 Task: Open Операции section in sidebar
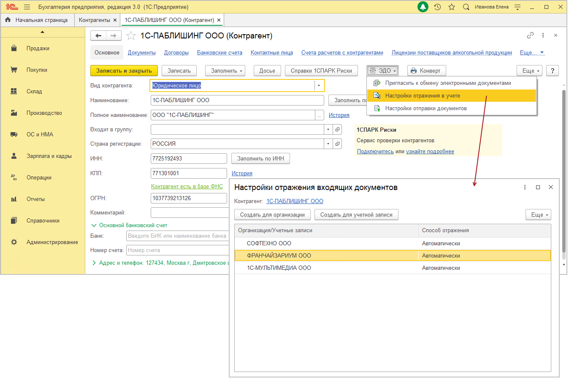39,177
